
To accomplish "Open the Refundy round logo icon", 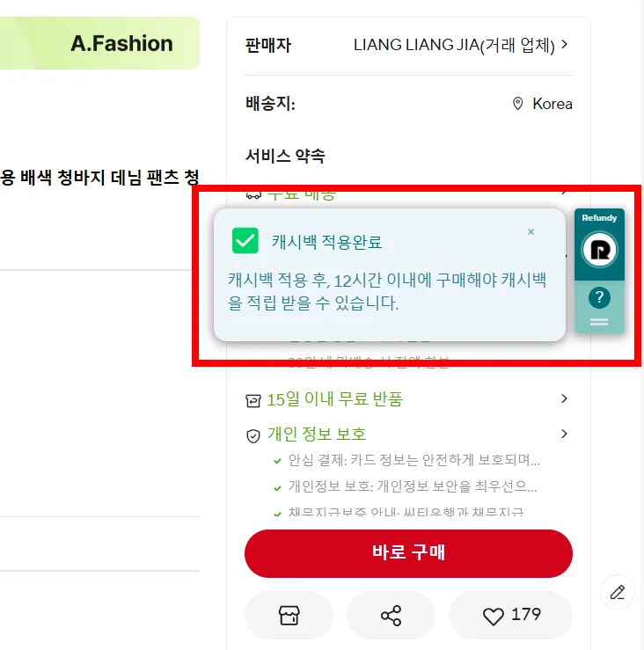I will click(x=599, y=250).
